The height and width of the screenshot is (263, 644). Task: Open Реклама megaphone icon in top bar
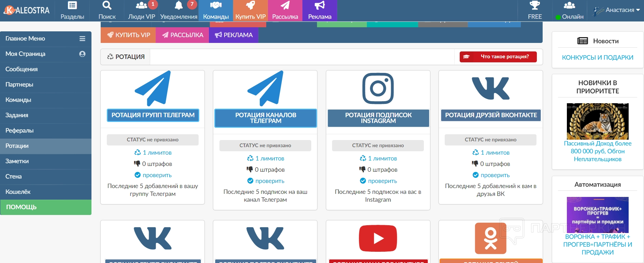coord(320,5)
